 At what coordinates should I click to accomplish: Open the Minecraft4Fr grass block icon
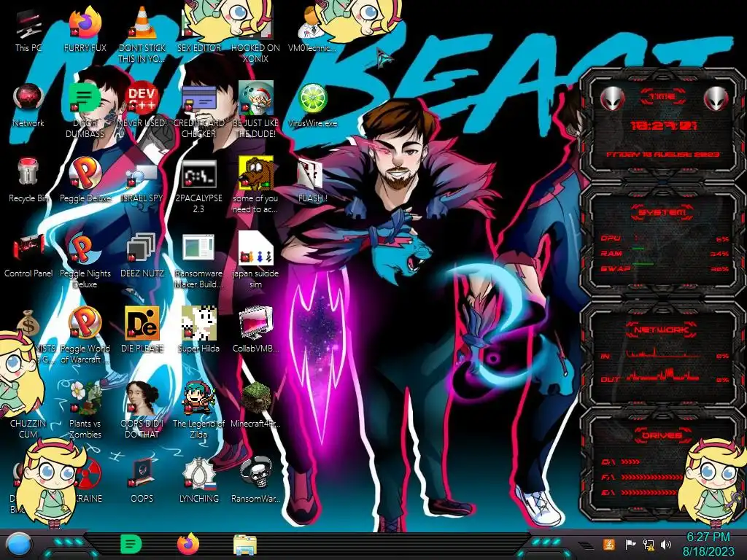pos(255,405)
